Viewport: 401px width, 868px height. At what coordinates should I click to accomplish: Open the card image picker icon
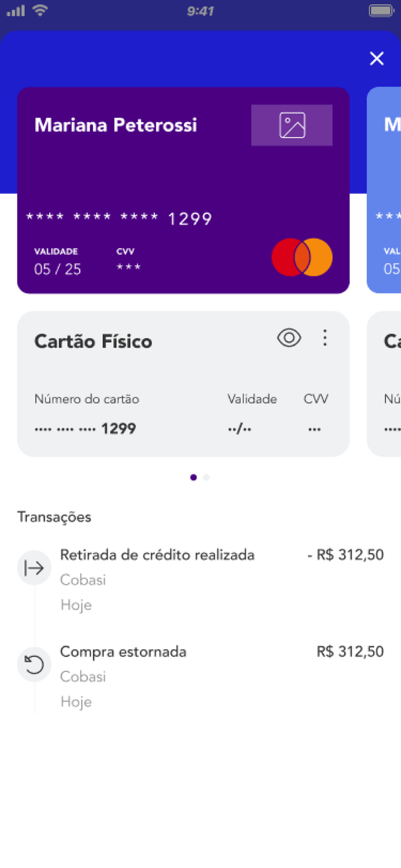click(x=292, y=124)
